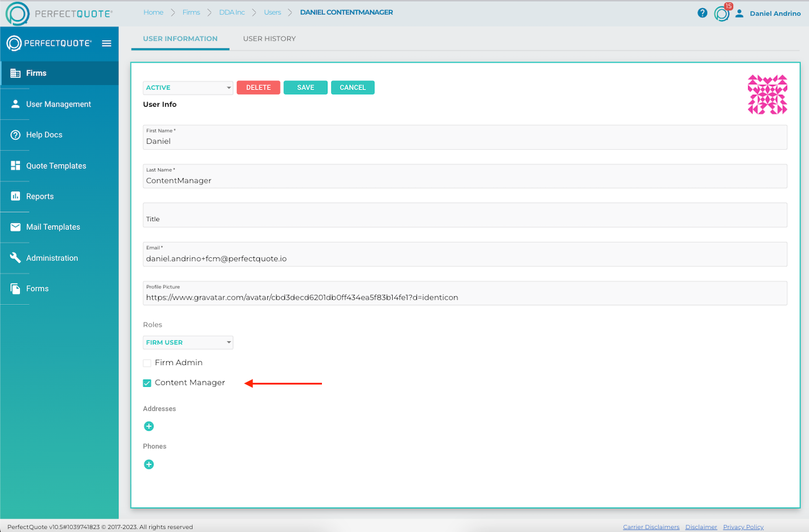Open notifications icon with badge 15
The width and height of the screenshot is (809, 532).
point(722,13)
